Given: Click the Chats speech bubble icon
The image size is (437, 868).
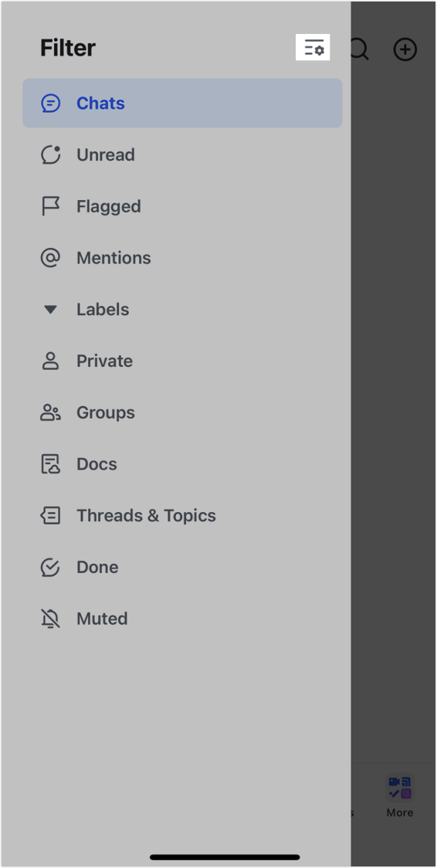Looking at the screenshot, I should point(50,103).
